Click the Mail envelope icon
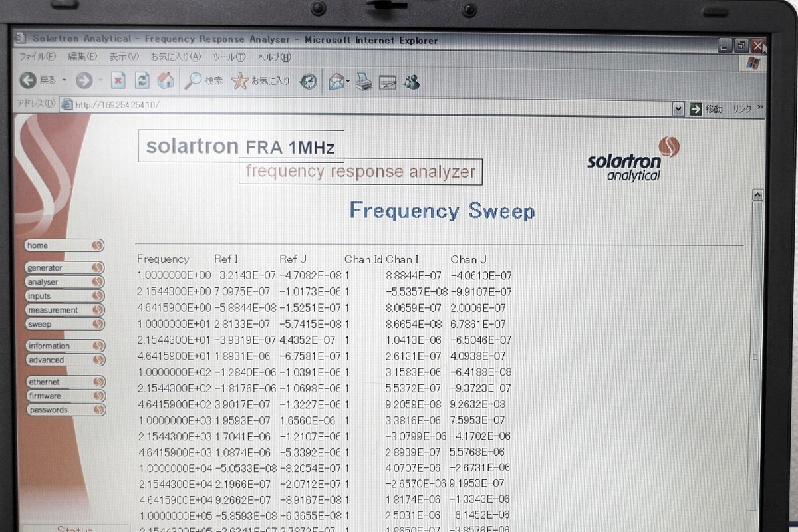This screenshot has width=798, height=532. [x=336, y=82]
